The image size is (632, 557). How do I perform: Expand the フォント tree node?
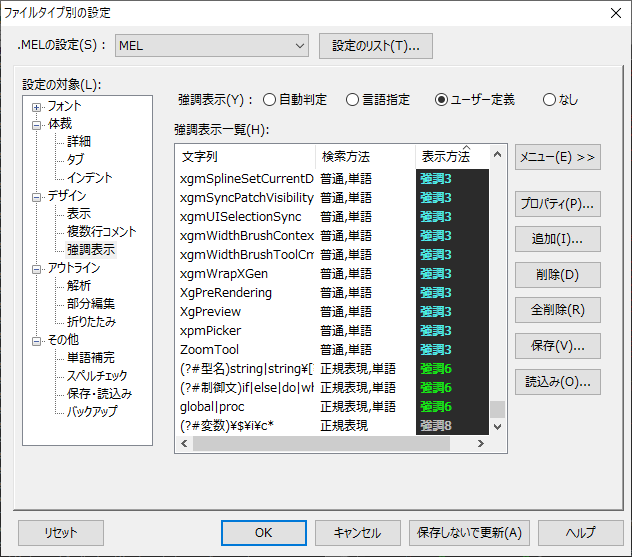[x=37, y=107]
